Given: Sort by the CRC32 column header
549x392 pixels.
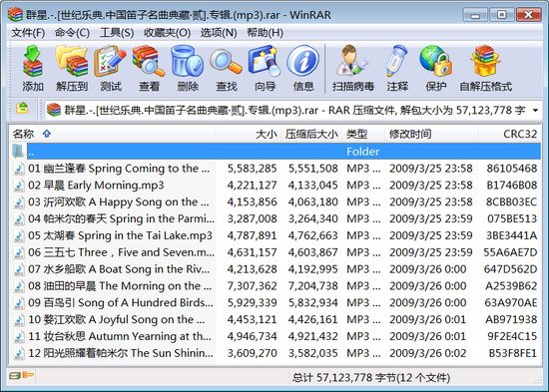Looking at the screenshot, I should pyautogui.click(x=509, y=134).
